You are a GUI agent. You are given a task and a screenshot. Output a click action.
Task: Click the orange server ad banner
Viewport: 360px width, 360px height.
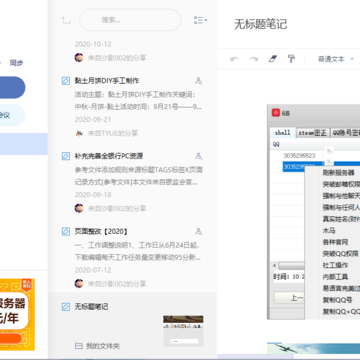tap(17, 314)
